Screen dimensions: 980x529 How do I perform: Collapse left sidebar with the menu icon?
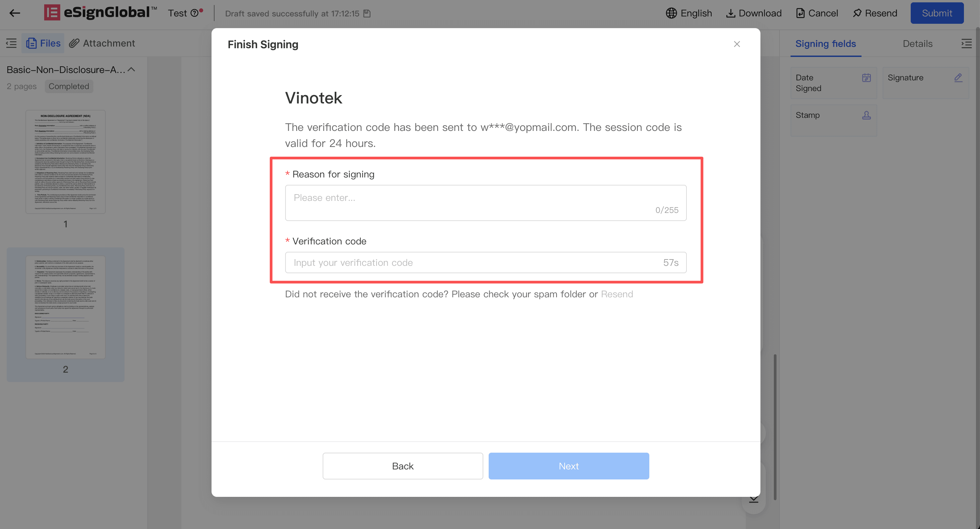coord(11,43)
